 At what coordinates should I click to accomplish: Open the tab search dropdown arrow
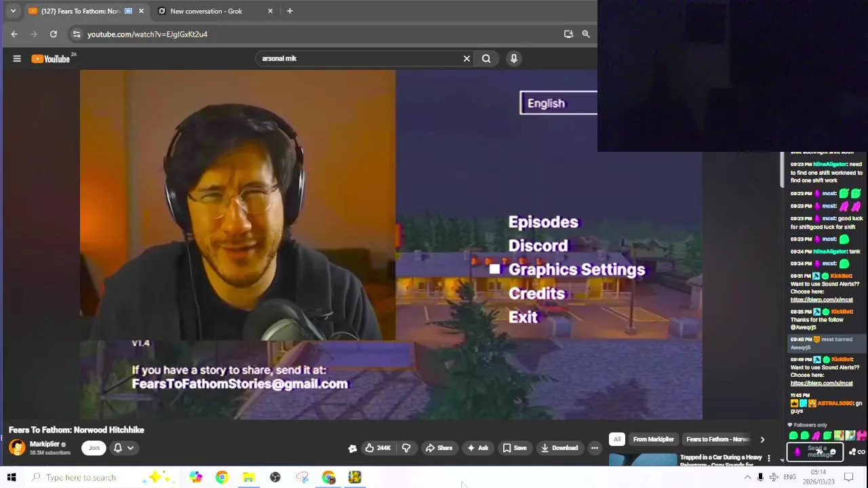pos(12,11)
